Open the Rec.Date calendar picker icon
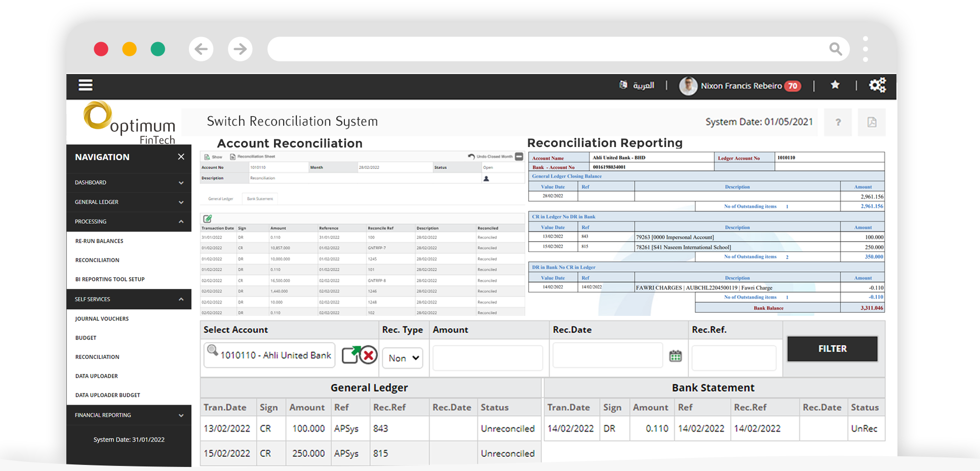 click(675, 356)
